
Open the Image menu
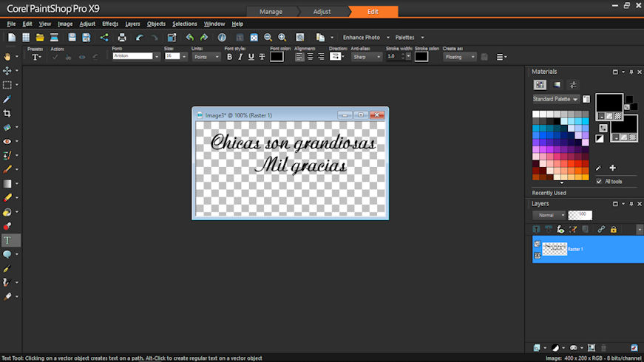click(x=65, y=24)
